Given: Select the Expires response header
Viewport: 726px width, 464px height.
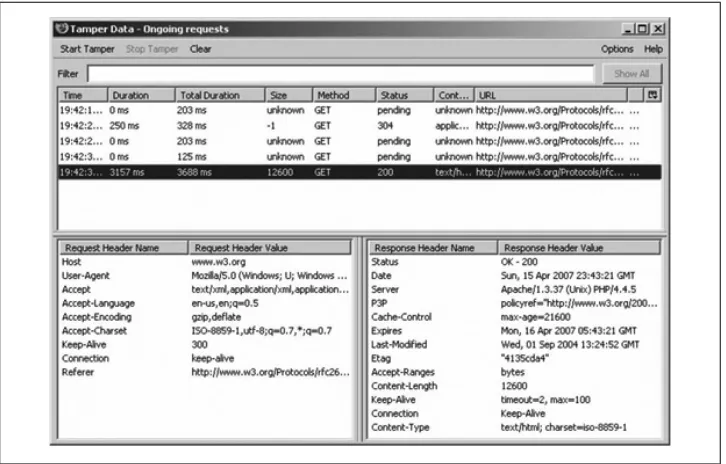Looking at the screenshot, I should [514, 331].
